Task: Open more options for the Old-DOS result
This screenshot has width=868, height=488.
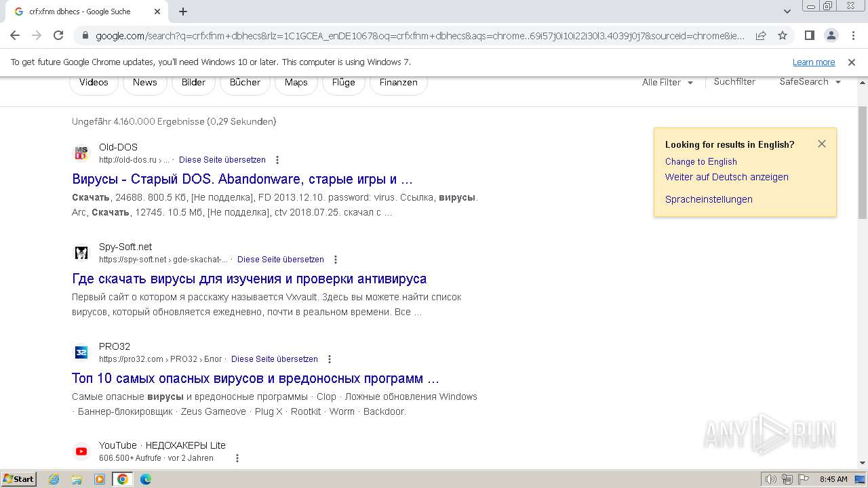Action: pyautogui.click(x=277, y=160)
